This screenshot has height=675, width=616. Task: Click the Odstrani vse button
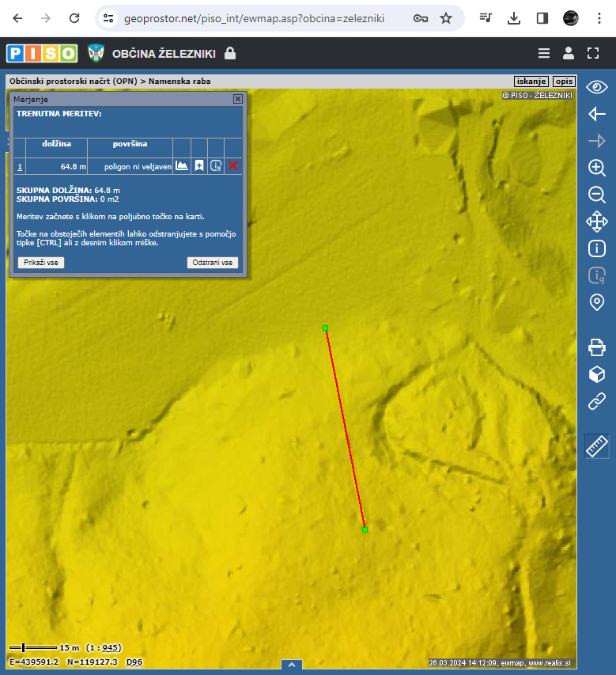click(213, 263)
